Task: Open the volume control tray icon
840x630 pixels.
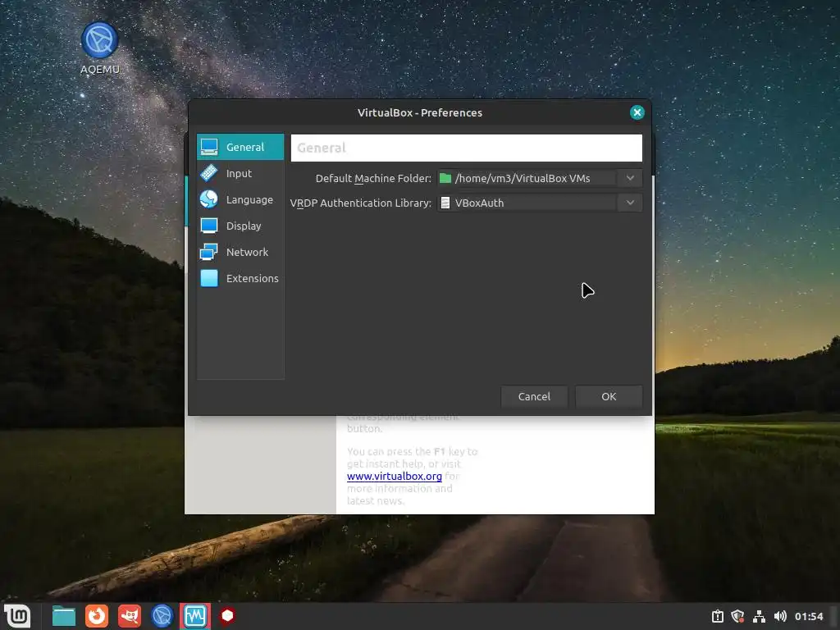Action: click(780, 617)
